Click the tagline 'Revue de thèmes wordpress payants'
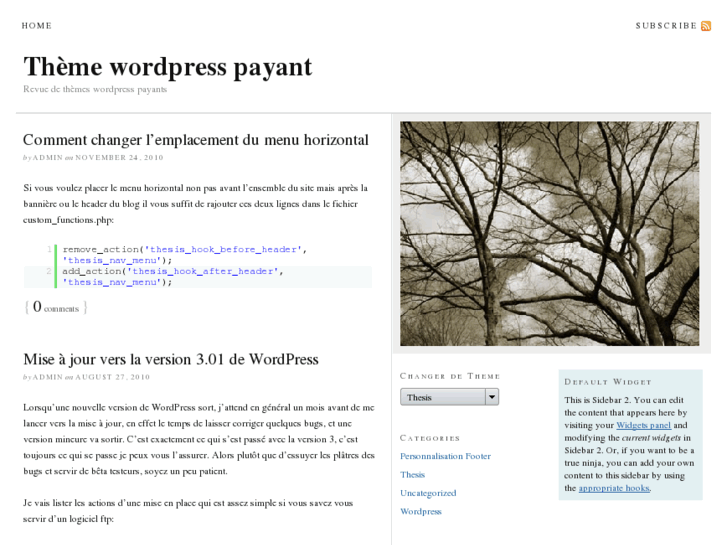This screenshot has width=727, height=545. click(x=95, y=89)
